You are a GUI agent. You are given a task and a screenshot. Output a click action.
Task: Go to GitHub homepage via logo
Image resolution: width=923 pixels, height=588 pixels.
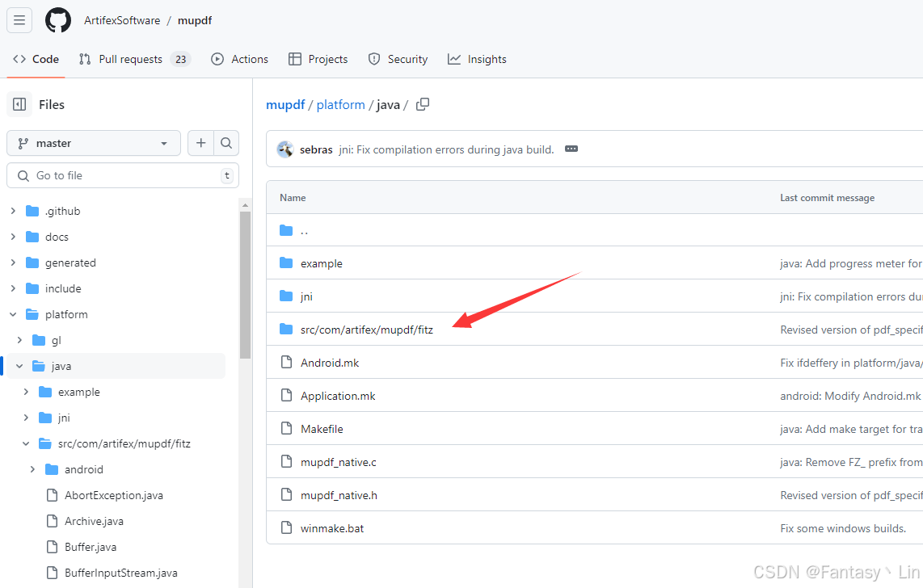[58, 20]
